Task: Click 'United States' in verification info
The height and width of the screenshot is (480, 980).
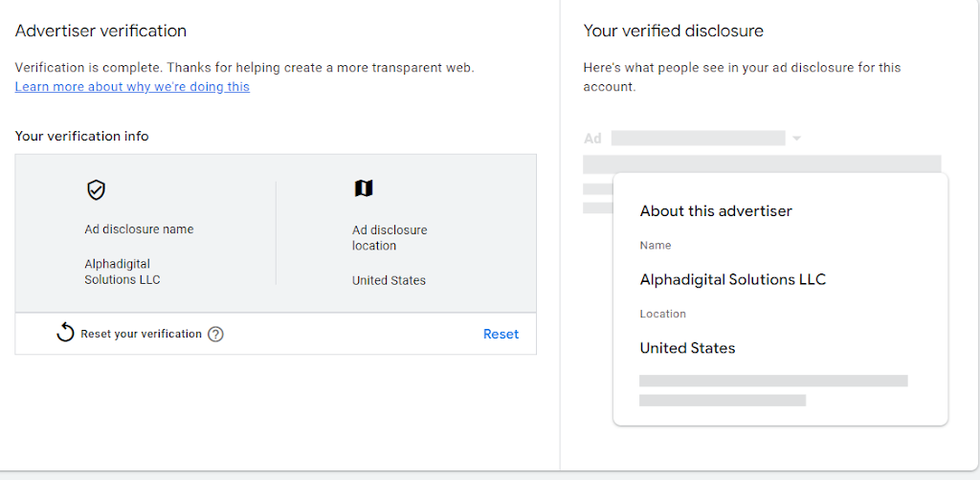Action: [389, 280]
